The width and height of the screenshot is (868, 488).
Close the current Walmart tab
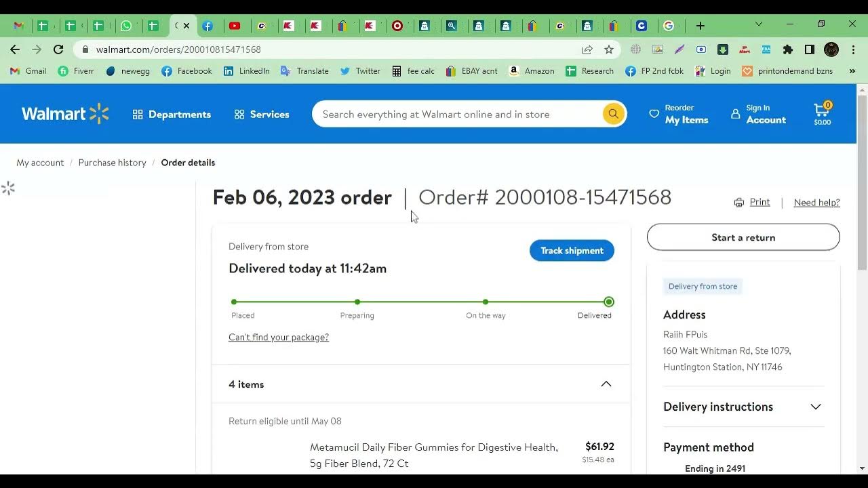coord(186,26)
